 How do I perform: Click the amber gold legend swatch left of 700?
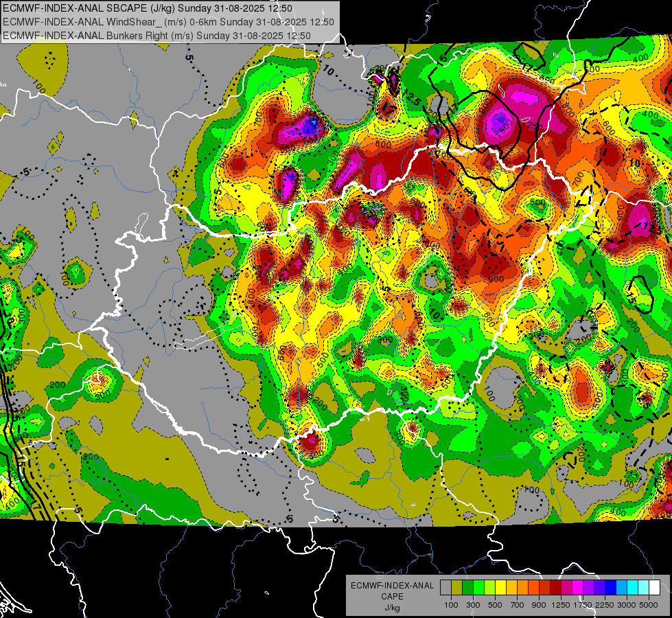click(511, 588)
